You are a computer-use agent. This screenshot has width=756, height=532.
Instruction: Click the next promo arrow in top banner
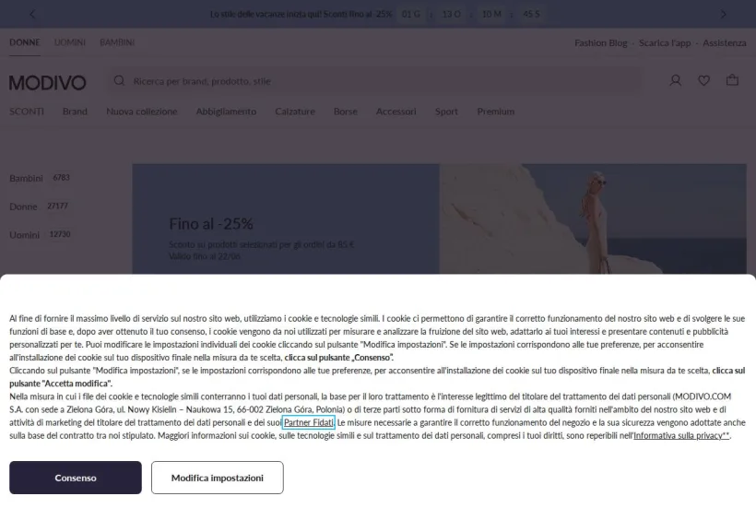click(723, 14)
